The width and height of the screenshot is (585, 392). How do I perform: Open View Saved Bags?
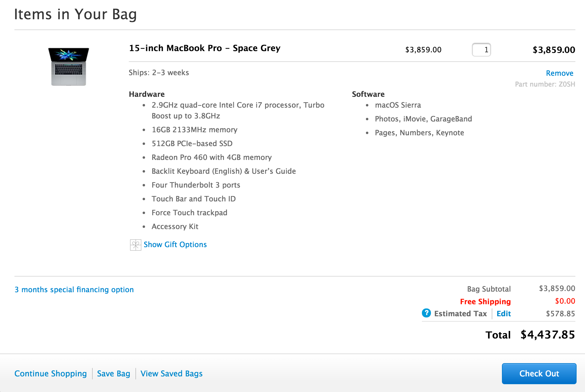172,373
